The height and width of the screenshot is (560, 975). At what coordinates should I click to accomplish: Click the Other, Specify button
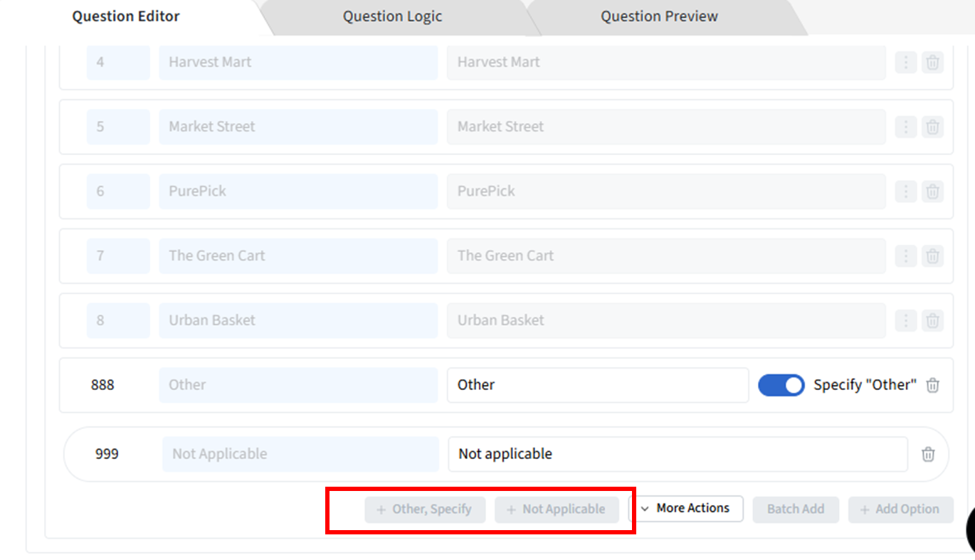(425, 509)
